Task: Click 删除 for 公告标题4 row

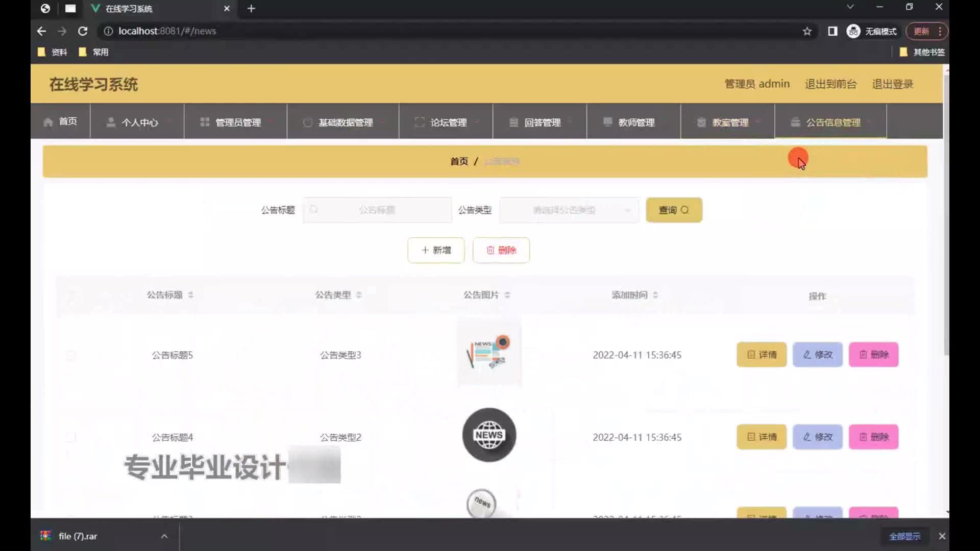Action: (x=874, y=437)
